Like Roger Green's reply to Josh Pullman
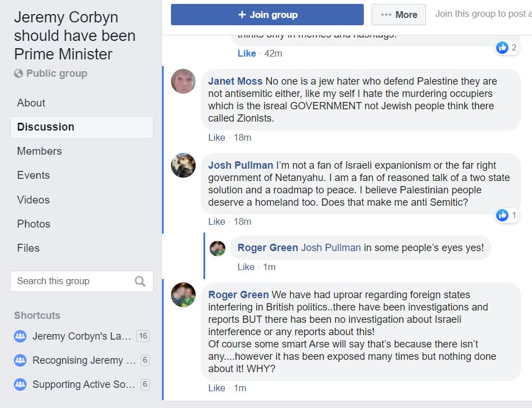Image resolution: width=532 pixels, height=408 pixels. click(246, 267)
